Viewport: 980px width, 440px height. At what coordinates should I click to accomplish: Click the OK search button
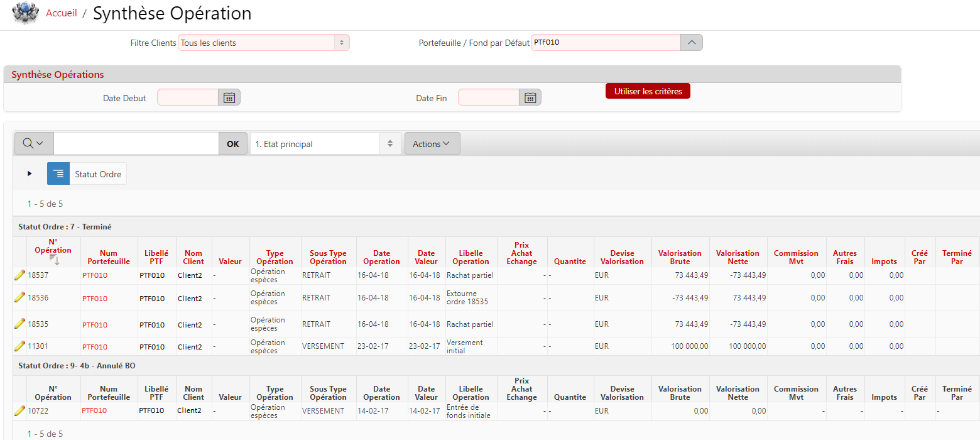[233, 144]
